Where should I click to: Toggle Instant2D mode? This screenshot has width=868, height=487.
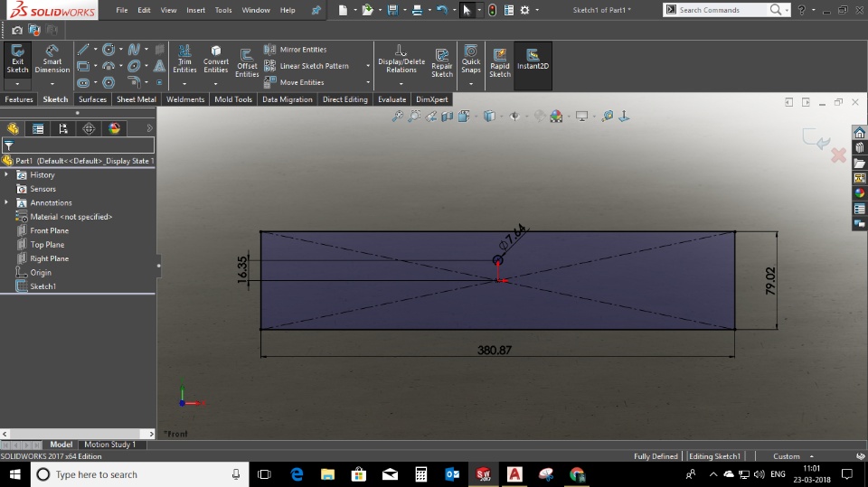(533, 59)
